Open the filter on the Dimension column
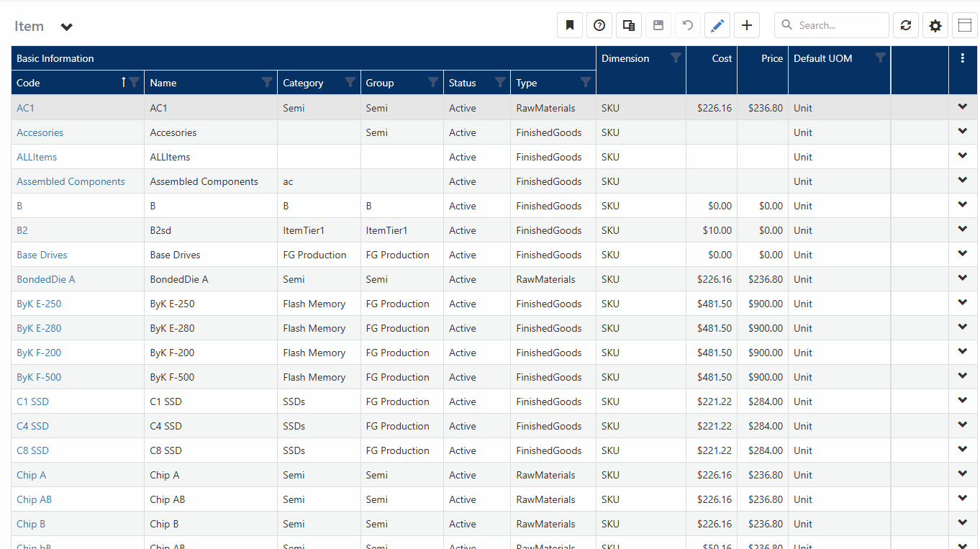The width and height of the screenshot is (980, 549). (x=676, y=58)
